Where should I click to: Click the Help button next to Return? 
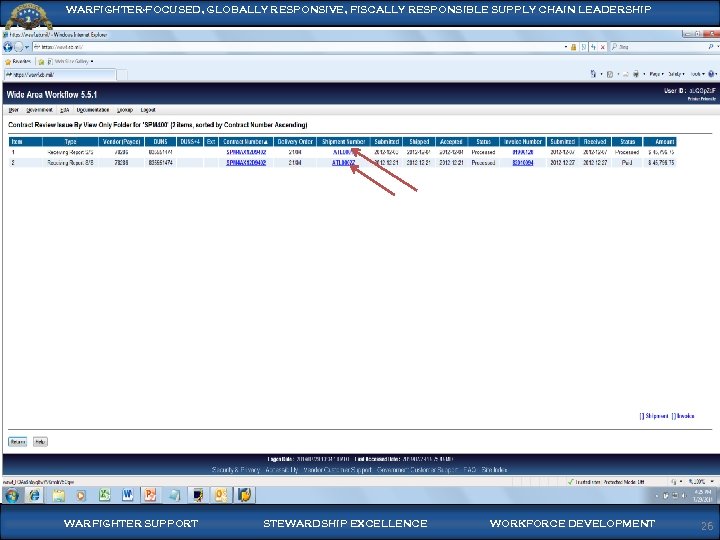40,442
